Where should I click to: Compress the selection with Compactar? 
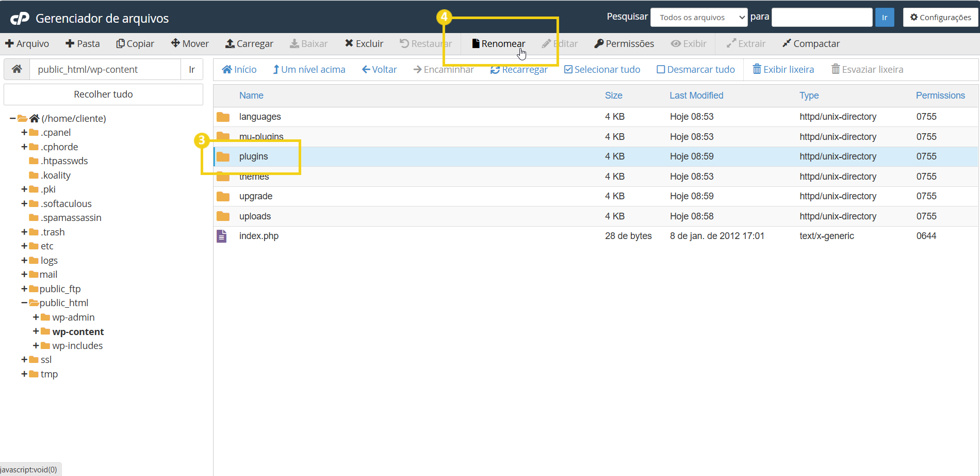pos(811,44)
